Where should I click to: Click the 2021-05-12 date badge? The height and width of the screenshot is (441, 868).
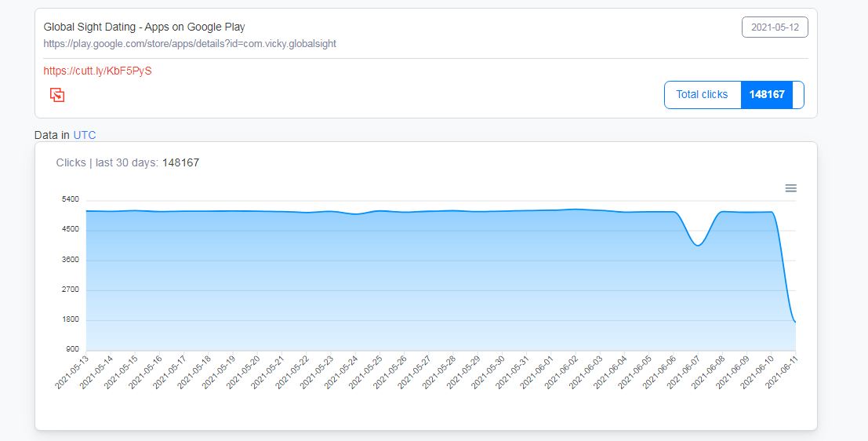(x=775, y=27)
